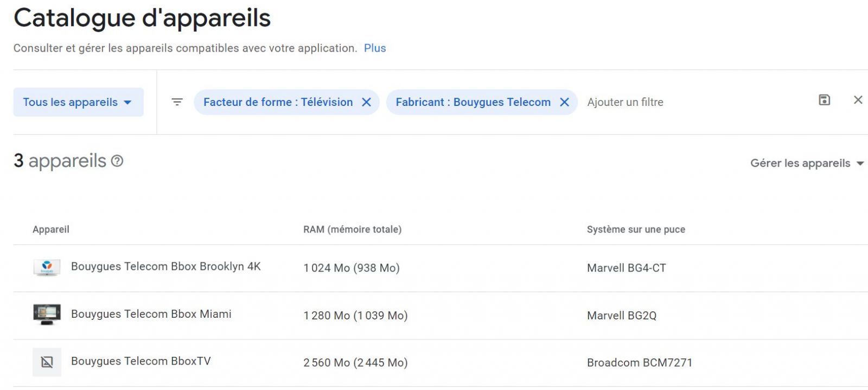The image size is (868, 390).
Task: Open the Tous les appareils dropdown
Action: coord(78,102)
